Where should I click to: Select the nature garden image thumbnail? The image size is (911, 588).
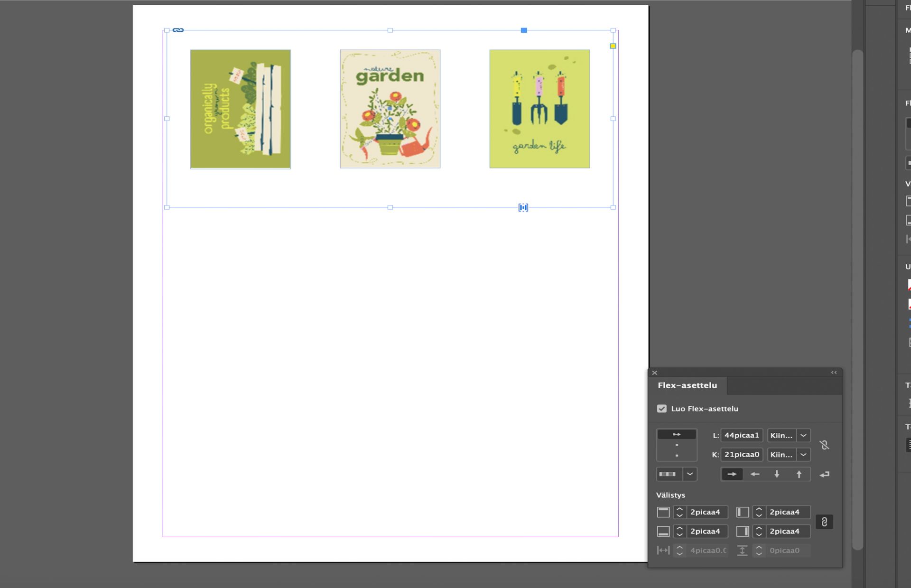tap(390, 109)
